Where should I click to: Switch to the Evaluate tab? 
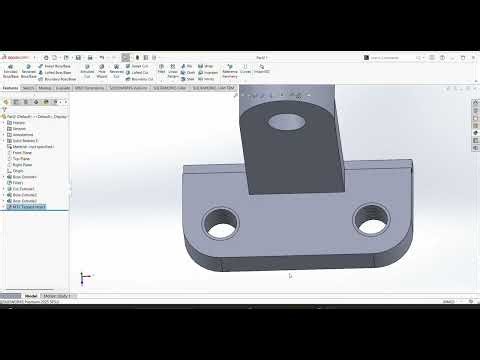[63, 88]
